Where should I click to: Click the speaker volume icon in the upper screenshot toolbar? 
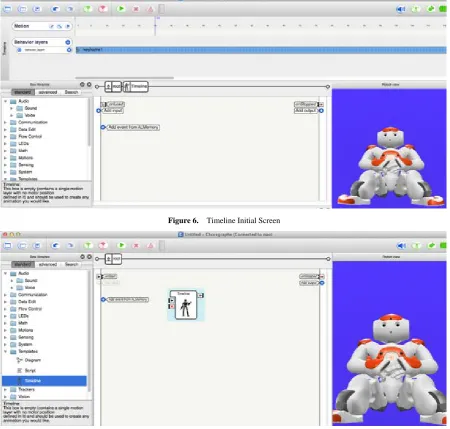(x=401, y=9)
